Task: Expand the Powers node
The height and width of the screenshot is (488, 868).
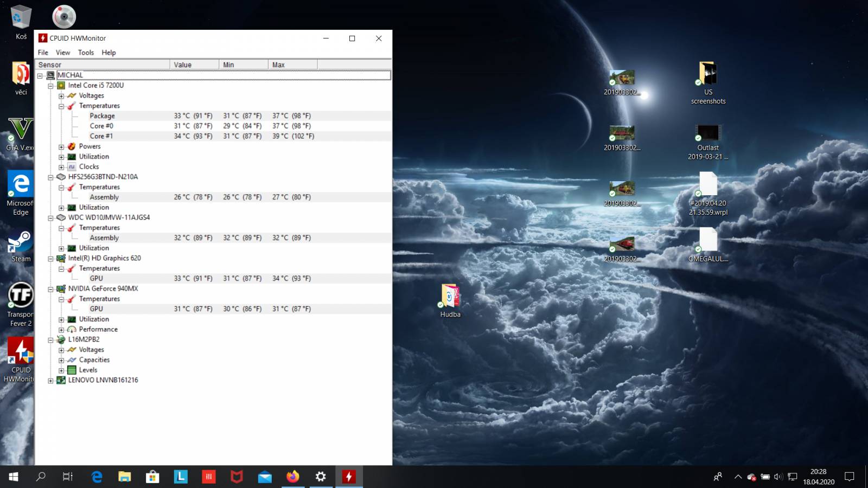Action: [61, 147]
